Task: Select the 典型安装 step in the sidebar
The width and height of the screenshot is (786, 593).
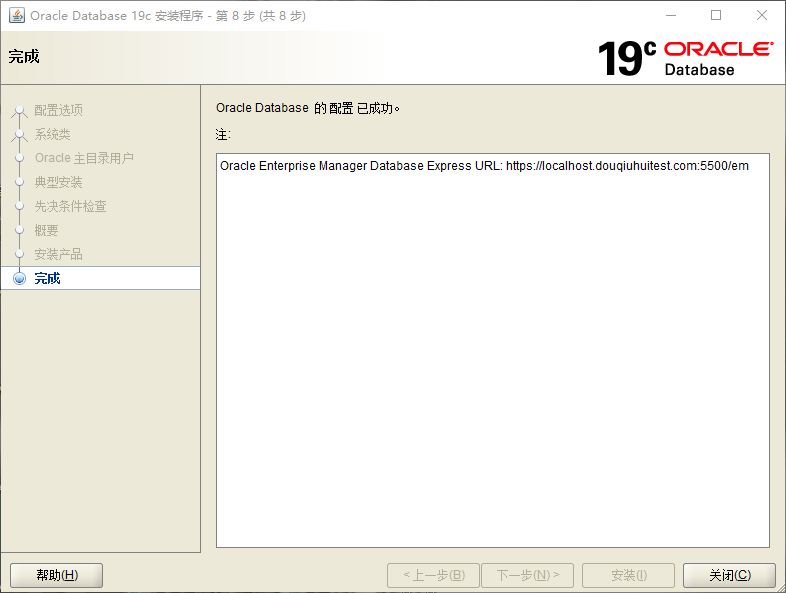Action: coord(59,182)
